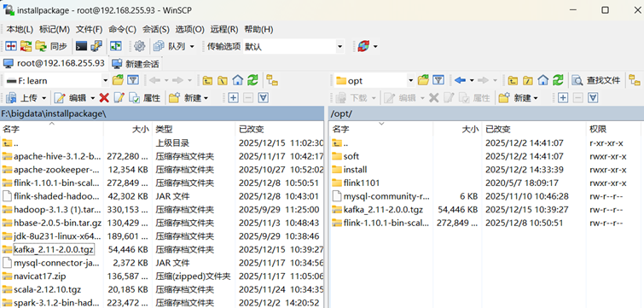Toggle the synchronized browsing two-pane icon
The height and width of the screenshot is (308, 644).
point(116,46)
